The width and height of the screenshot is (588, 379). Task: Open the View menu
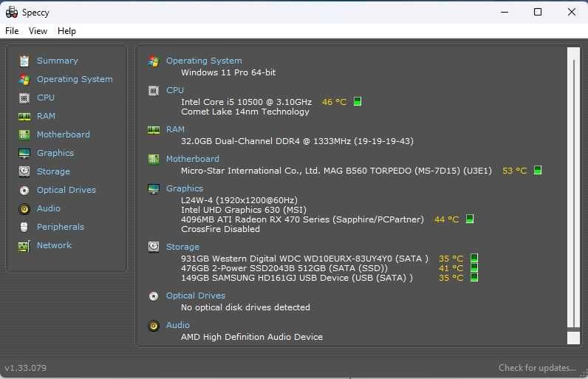(38, 31)
